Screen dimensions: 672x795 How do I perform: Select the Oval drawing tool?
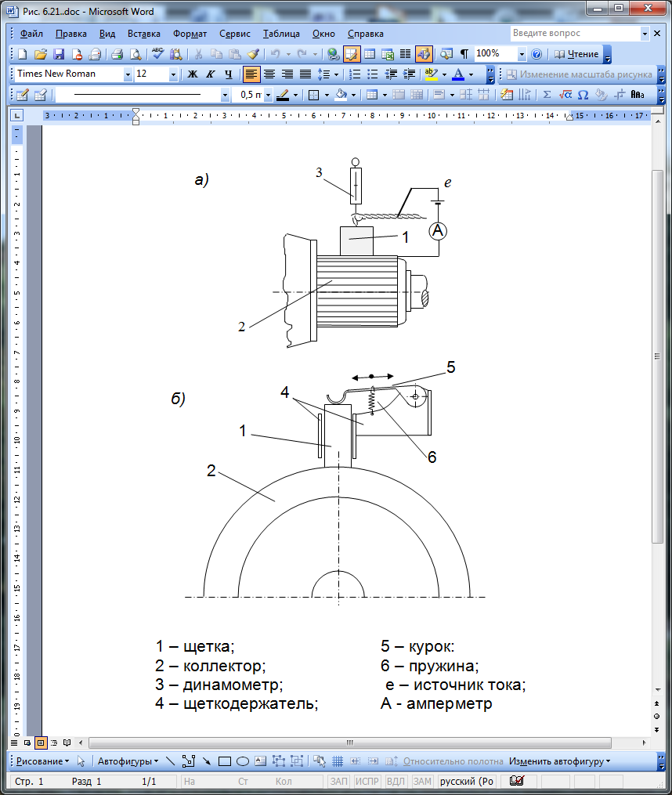click(243, 761)
